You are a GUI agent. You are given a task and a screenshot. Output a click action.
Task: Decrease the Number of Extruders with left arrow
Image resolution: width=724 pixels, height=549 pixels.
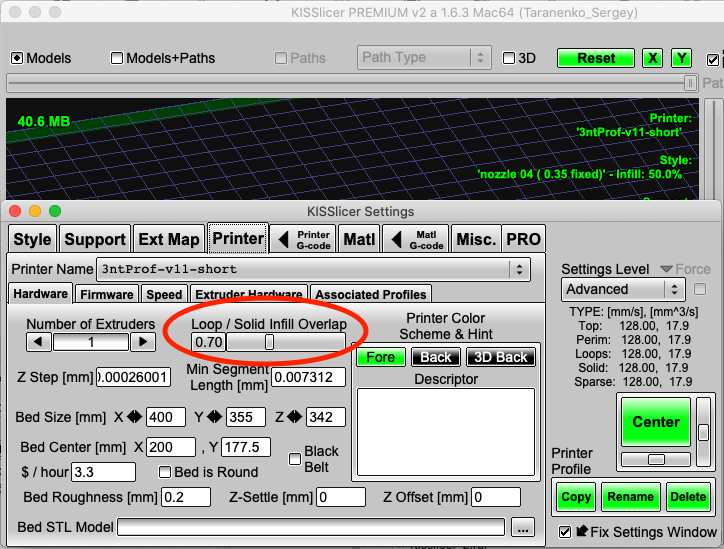(38, 342)
